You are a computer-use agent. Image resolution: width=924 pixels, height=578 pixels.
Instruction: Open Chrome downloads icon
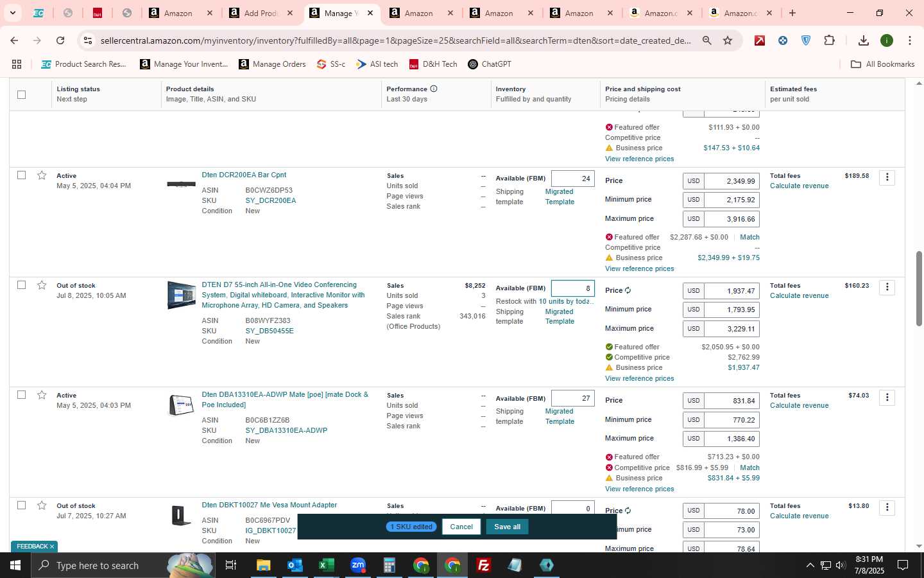(x=864, y=40)
